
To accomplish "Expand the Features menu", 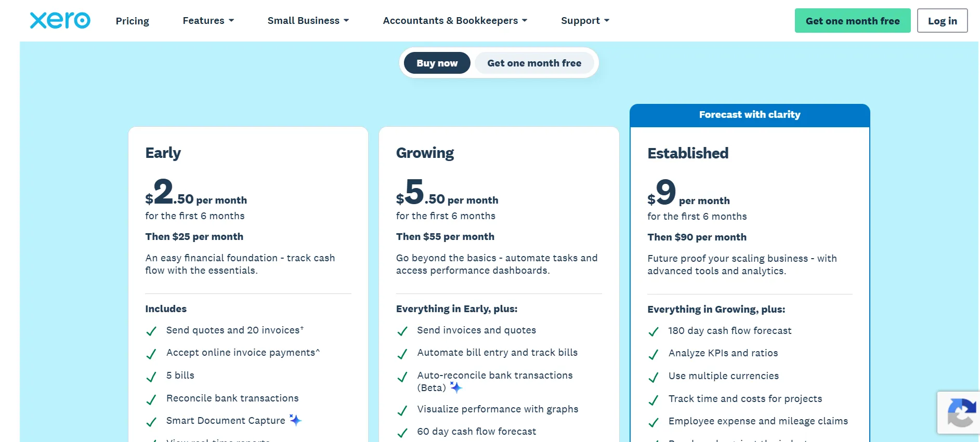I will (x=208, y=20).
